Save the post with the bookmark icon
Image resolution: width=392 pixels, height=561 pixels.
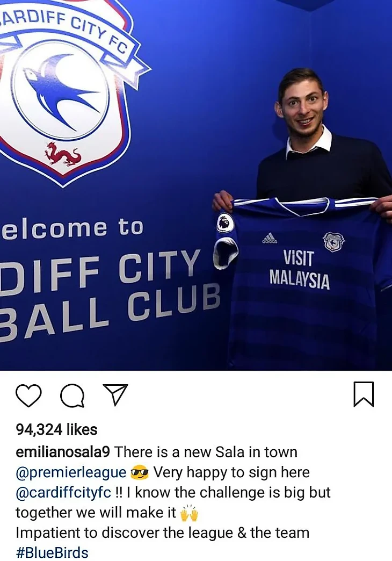coord(364,394)
